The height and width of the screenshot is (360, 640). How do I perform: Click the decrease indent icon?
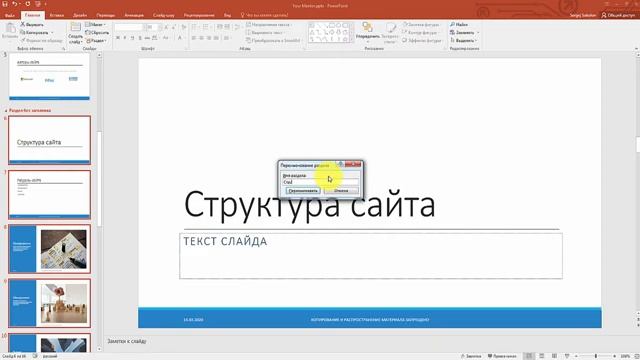click(220, 27)
